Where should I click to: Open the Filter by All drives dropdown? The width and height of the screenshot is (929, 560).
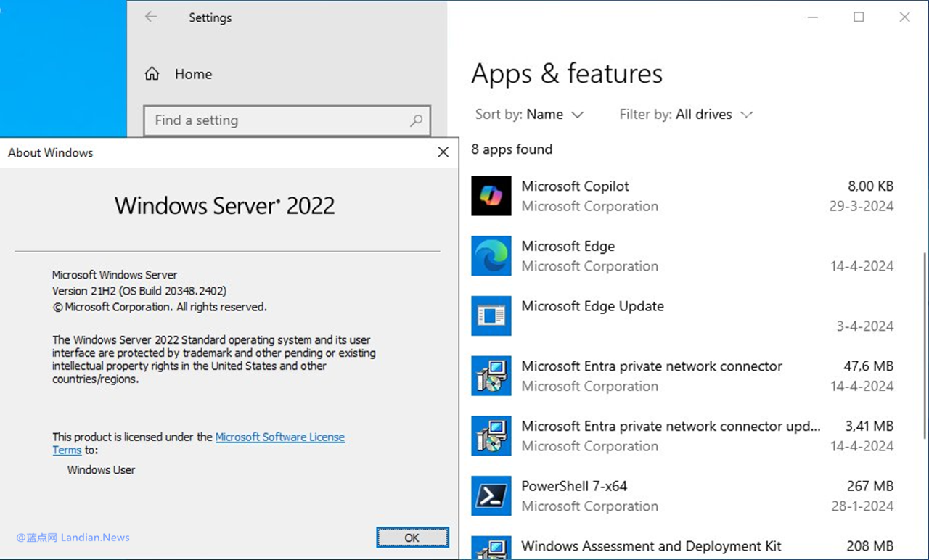[686, 115]
